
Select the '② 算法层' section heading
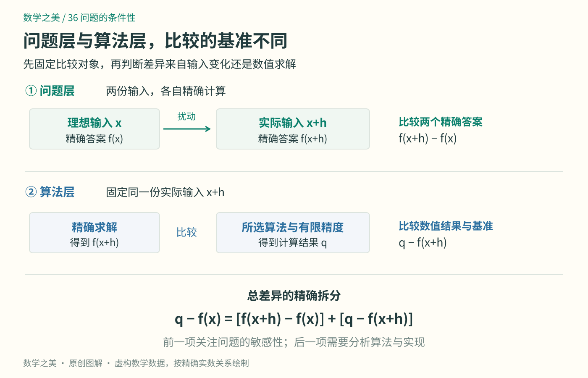point(50,192)
